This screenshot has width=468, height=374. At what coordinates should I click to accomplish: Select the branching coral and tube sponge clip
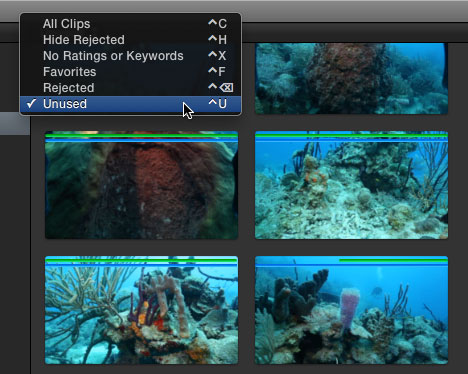point(141,310)
